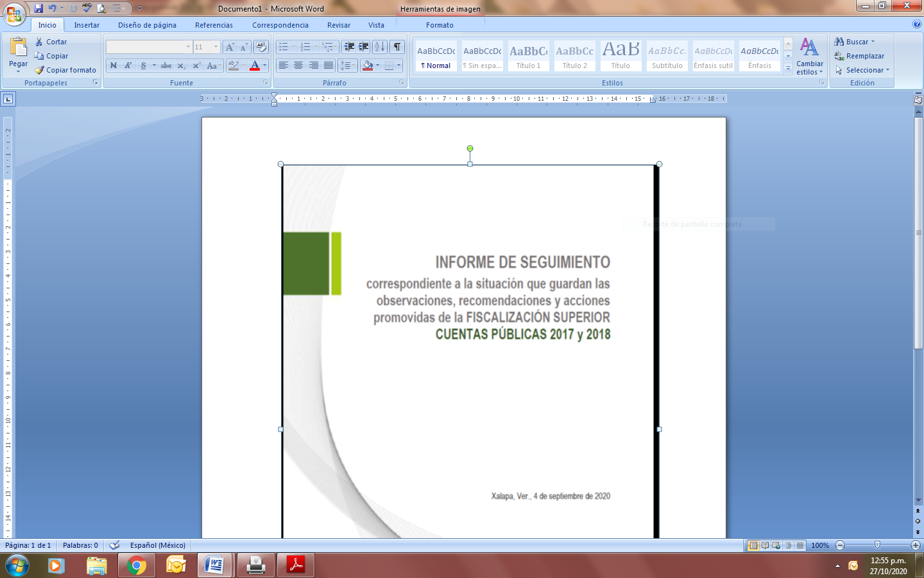
Task: Expand the font color dropdown arrow
Action: pyautogui.click(x=264, y=66)
